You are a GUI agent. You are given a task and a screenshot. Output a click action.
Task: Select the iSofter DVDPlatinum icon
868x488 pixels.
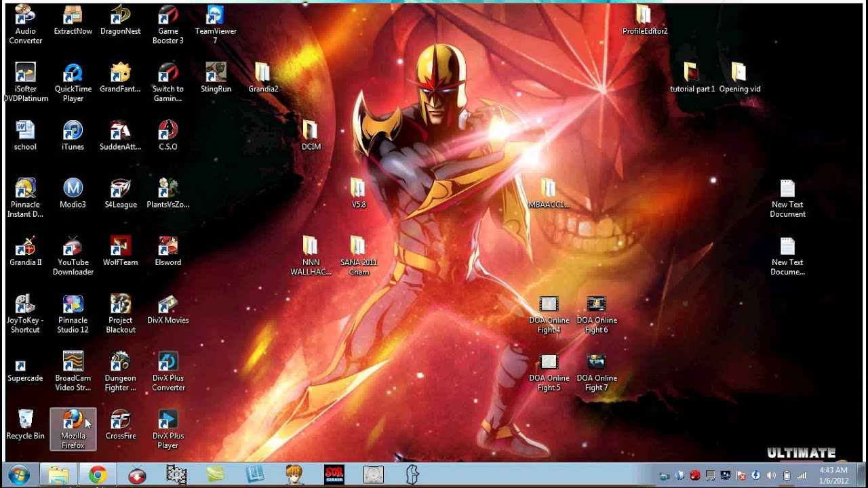[25, 82]
